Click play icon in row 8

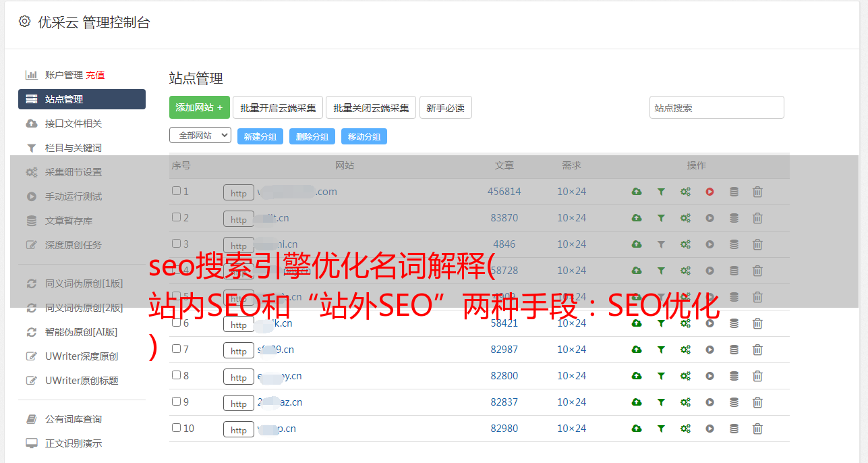(710, 376)
